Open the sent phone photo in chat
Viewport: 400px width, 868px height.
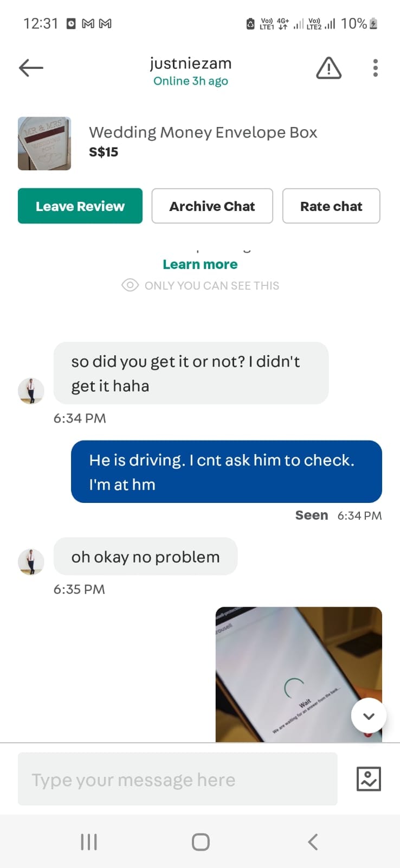299,674
